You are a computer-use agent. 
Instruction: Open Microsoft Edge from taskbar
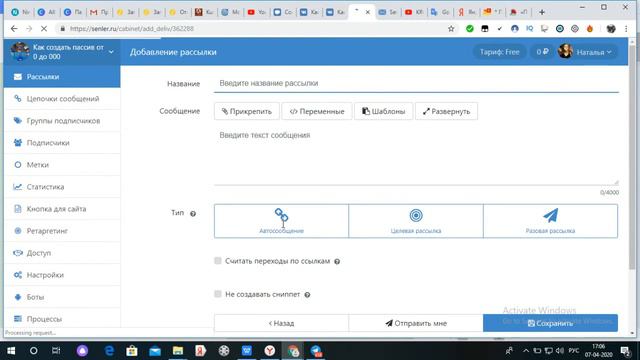point(109,351)
